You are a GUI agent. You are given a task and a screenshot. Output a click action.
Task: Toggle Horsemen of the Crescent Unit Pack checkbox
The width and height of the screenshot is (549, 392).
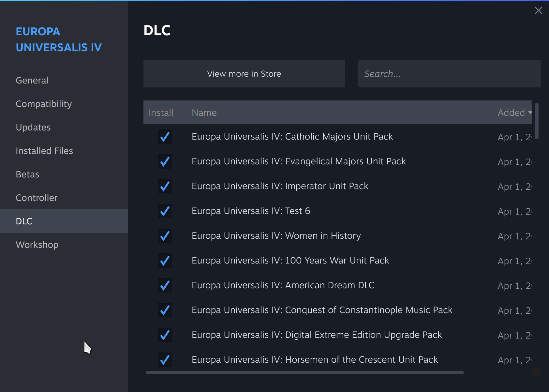click(x=165, y=360)
